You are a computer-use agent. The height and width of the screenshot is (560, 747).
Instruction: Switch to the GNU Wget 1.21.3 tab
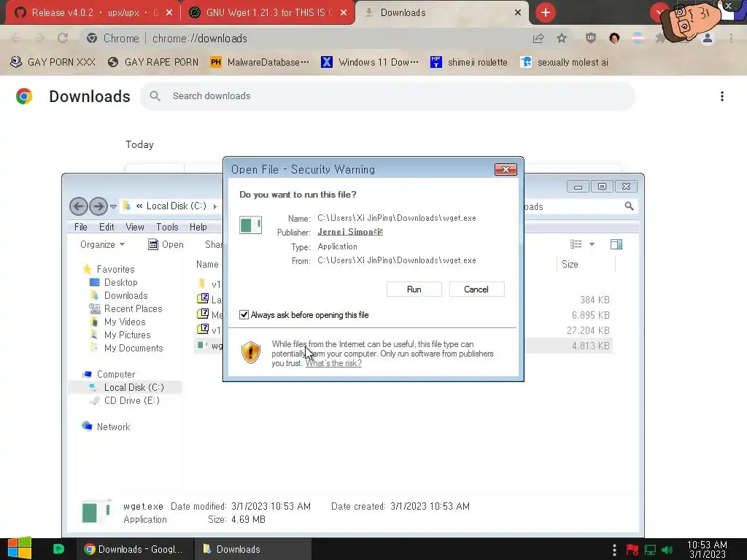(268, 12)
